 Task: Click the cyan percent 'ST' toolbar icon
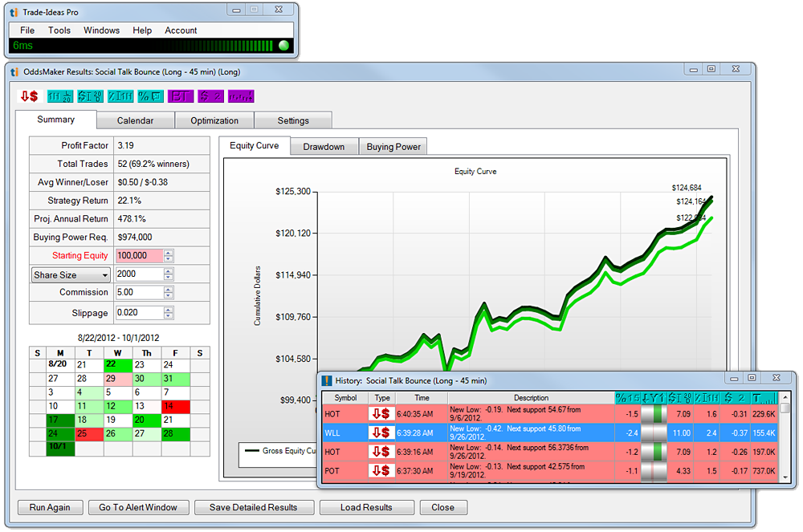click(151, 96)
